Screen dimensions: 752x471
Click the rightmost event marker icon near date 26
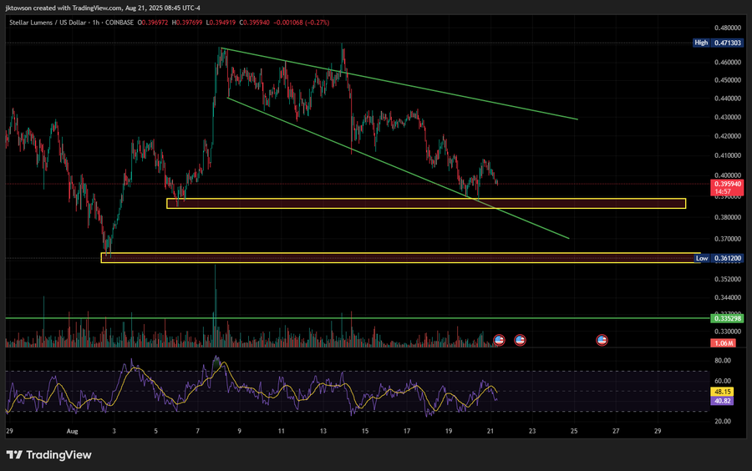(603, 340)
